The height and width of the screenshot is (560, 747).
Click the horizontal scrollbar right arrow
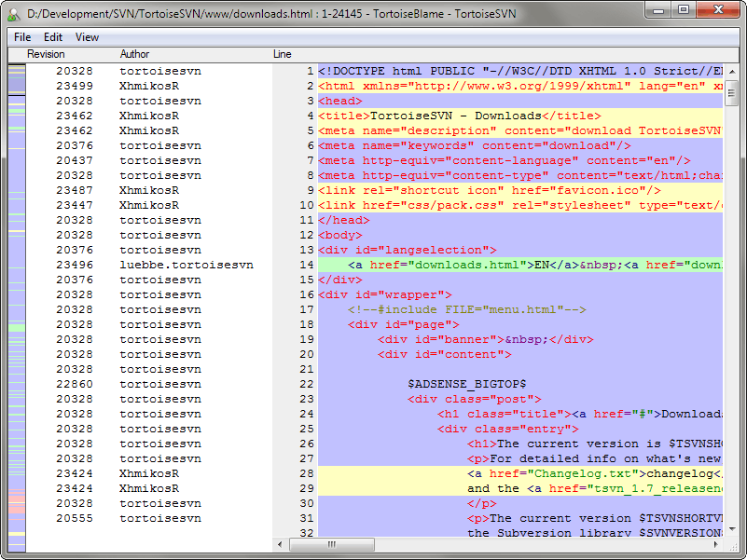point(716,544)
